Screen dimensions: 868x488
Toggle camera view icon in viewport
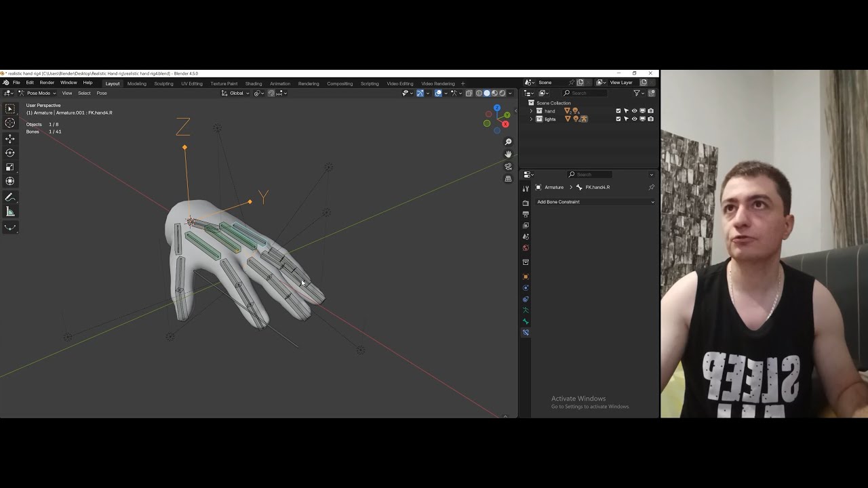tap(508, 166)
